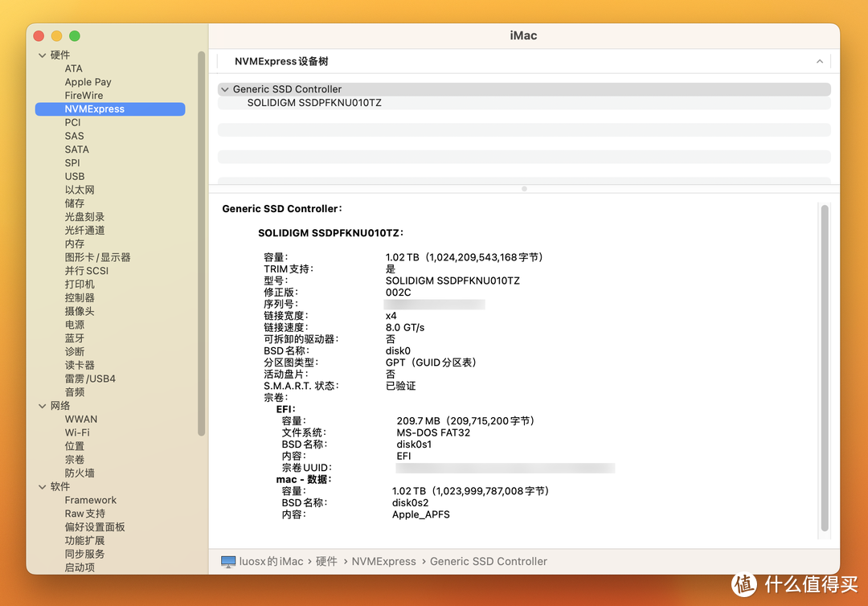868x606 pixels.
Task: Collapse the Generic SSD Controller tree node
Action: click(x=225, y=89)
